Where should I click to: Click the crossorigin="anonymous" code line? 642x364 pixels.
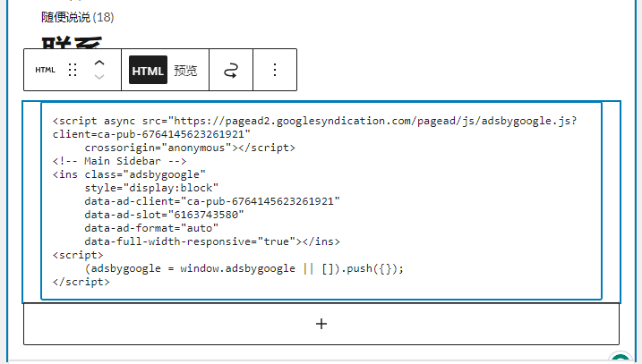190,148
